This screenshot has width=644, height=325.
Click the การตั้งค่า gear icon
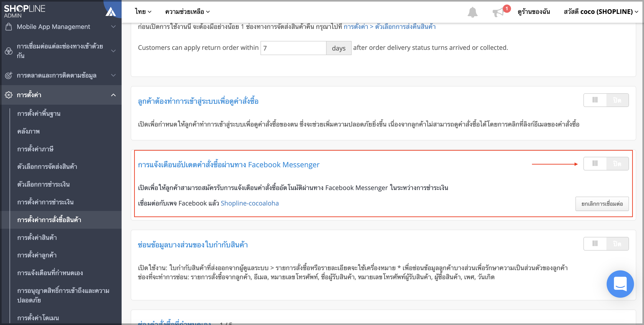click(x=8, y=95)
